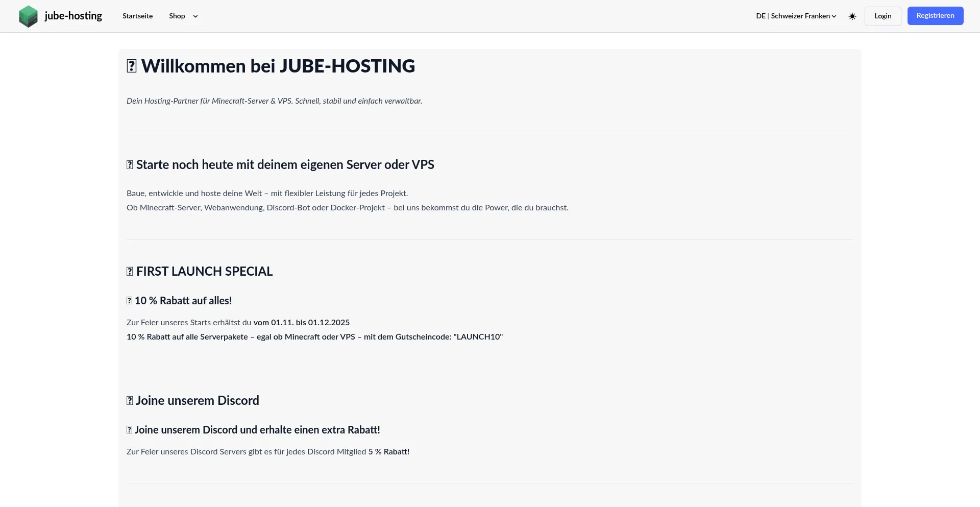This screenshot has height=507, width=980.
Task: Click the LAUNCH10 coupon code text
Action: tap(478, 337)
